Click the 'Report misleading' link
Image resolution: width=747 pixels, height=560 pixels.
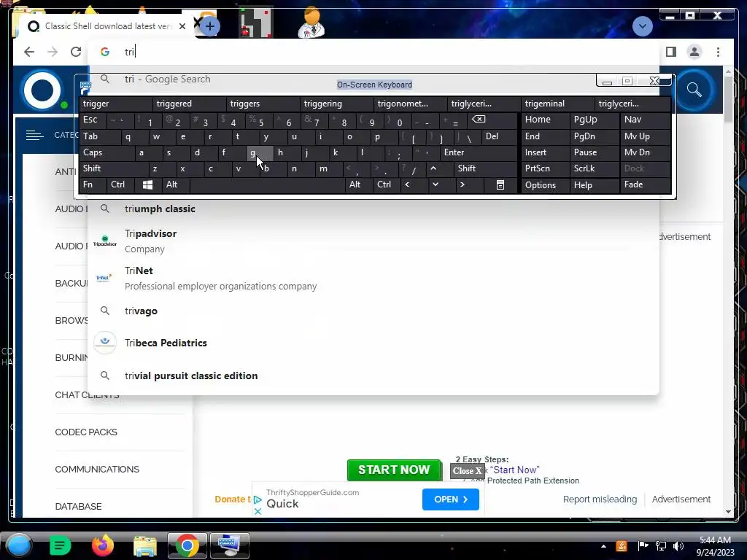coord(600,499)
